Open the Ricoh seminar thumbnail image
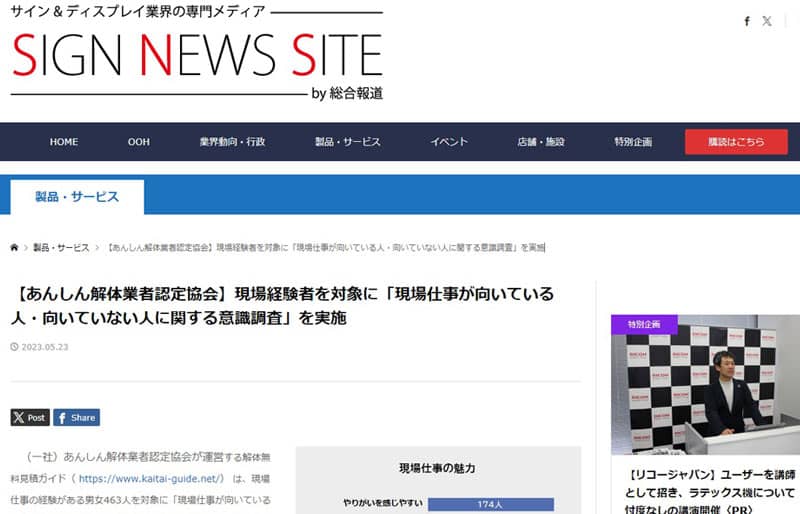This screenshot has width=800, height=514. [705, 385]
